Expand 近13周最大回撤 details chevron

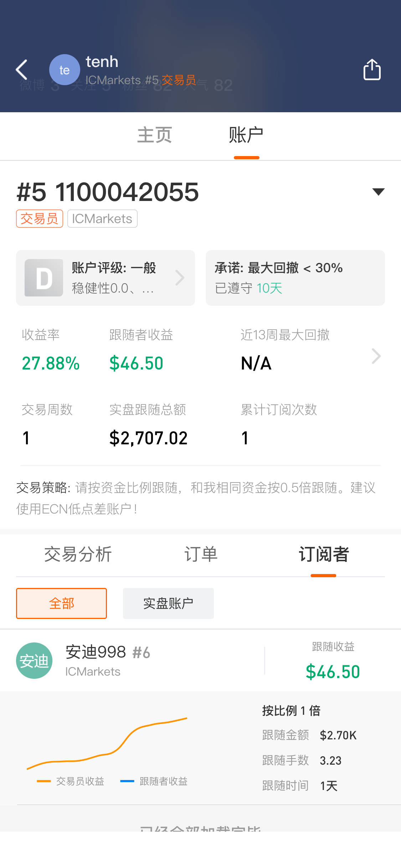click(376, 356)
